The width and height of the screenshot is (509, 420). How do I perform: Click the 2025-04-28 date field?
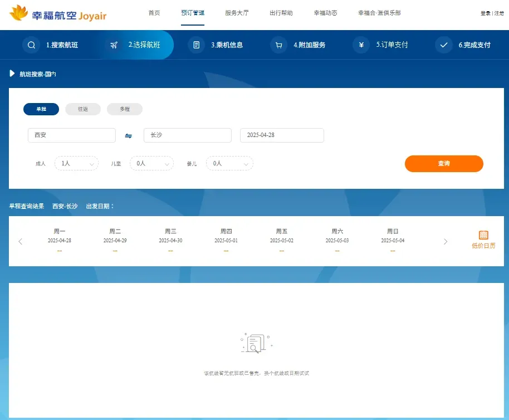(x=282, y=135)
